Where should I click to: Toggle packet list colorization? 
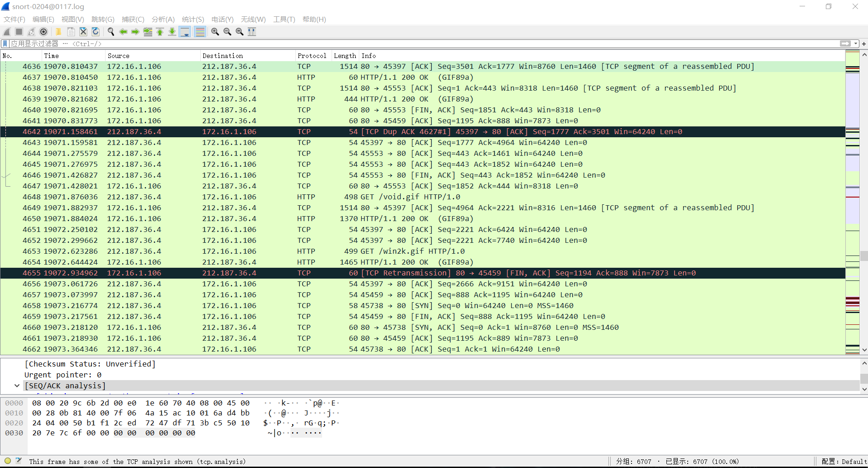click(200, 32)
